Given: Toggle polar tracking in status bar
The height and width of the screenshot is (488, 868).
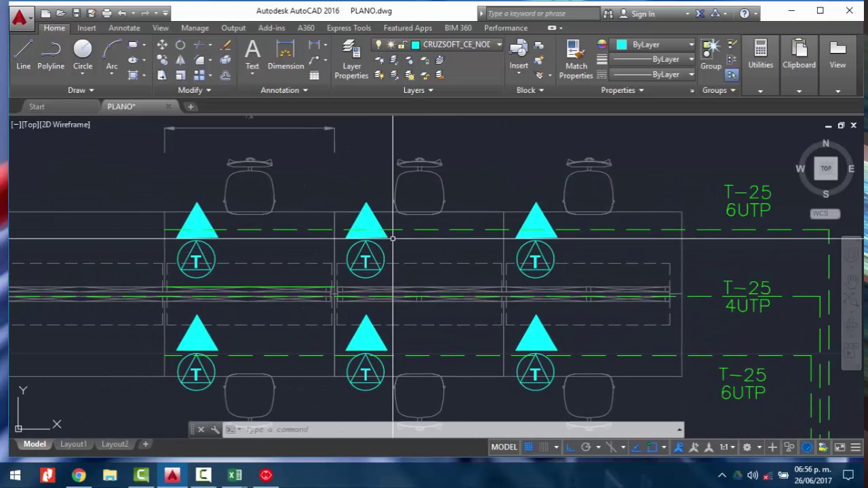Looking at the screenshot, I should [586, 447].
